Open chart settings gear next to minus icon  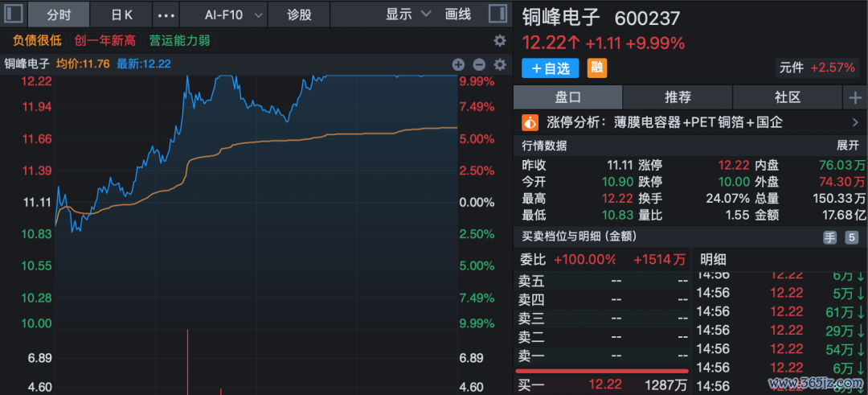[500, 65]
